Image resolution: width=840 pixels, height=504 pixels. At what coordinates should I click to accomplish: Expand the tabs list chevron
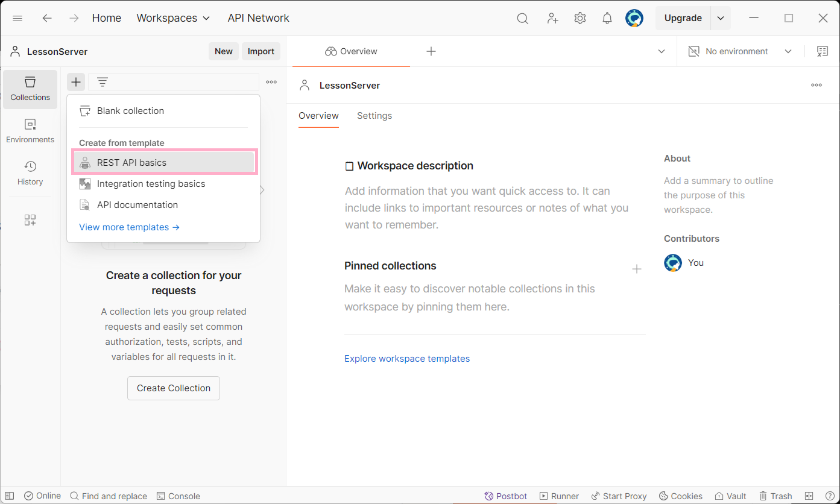click(662, 51)
